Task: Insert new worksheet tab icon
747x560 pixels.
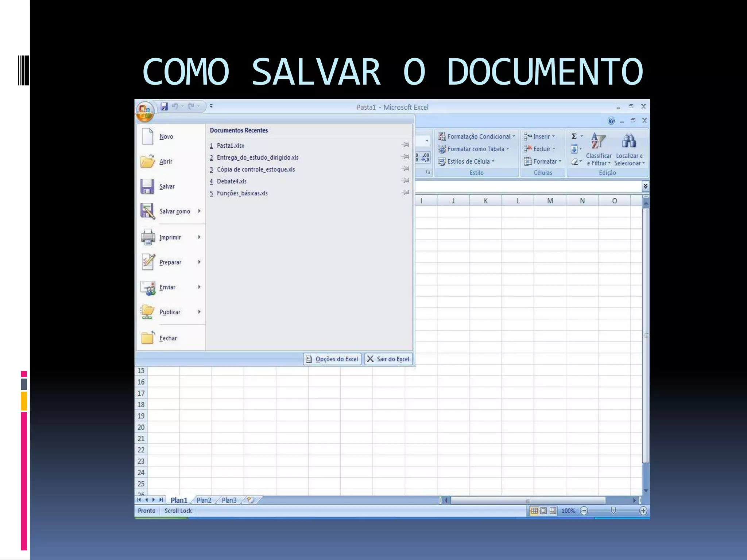Action: tap(251, 500)
